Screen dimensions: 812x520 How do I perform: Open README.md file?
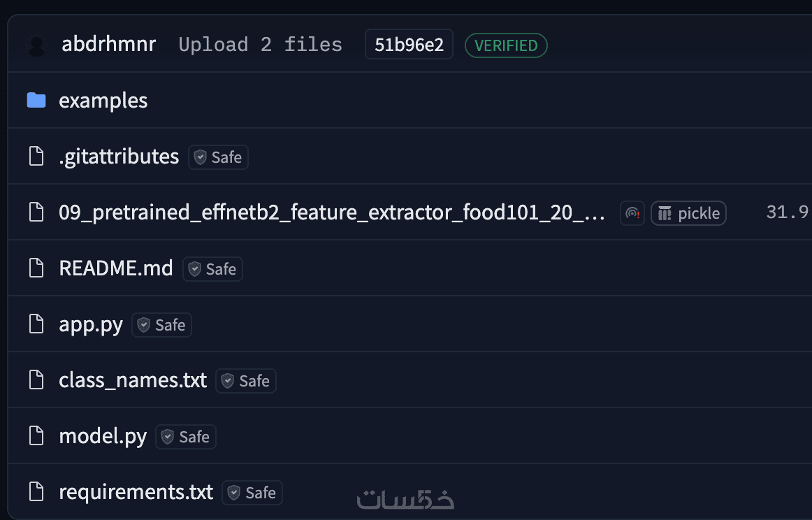click(116, 268)
